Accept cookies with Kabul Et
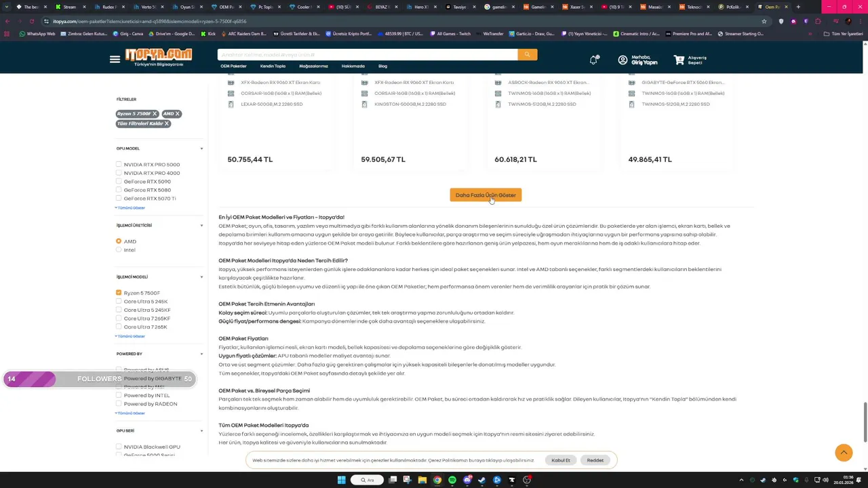 pos(561,460)
